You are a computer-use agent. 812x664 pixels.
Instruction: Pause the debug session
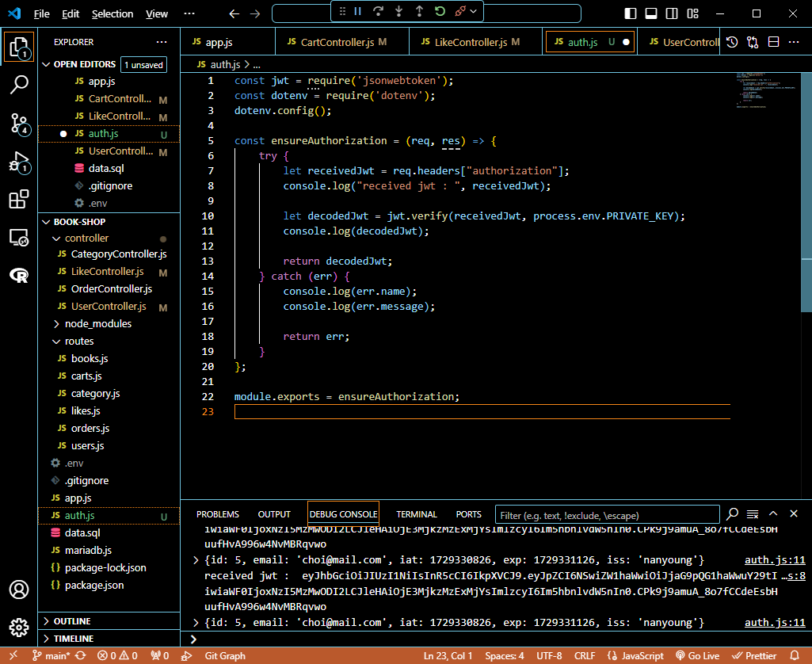(358, 11)
